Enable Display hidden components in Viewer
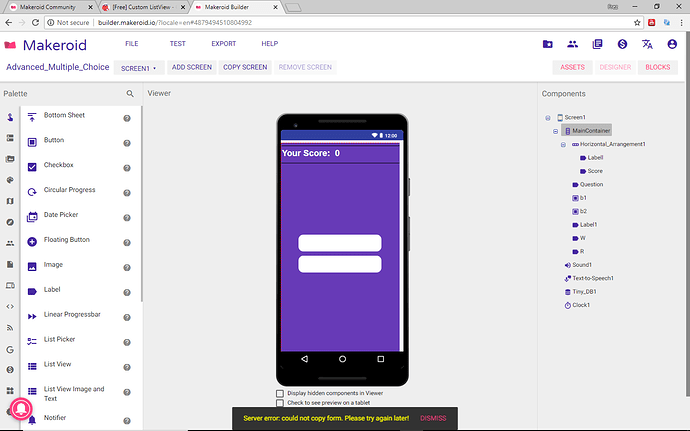This screenshot has width=690, height=431. point(280,393)
